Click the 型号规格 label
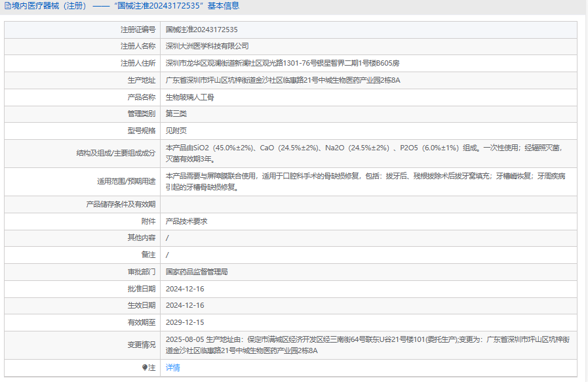The width and height of the screenshot is (588, 382). coord(142,131)
